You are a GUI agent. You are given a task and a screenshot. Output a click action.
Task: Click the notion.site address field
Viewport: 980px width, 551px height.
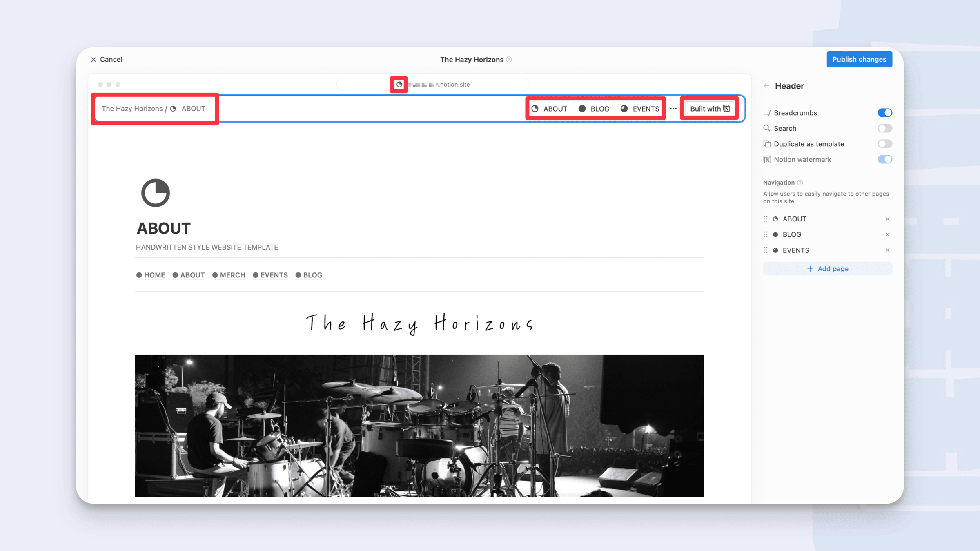pyautogui.click(x=432, y=85)
